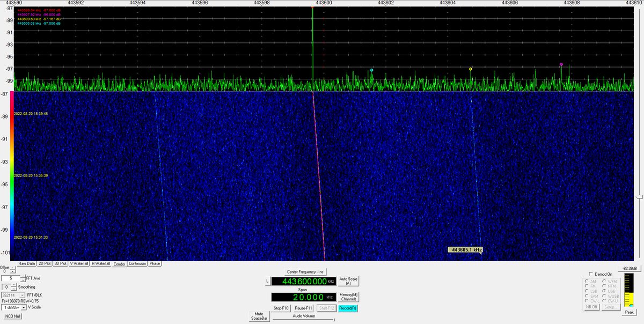The height and width of the screenshot is (324, 644).
Task: Open the FFT/BLK size dropdown
Action: coord(22,296)
